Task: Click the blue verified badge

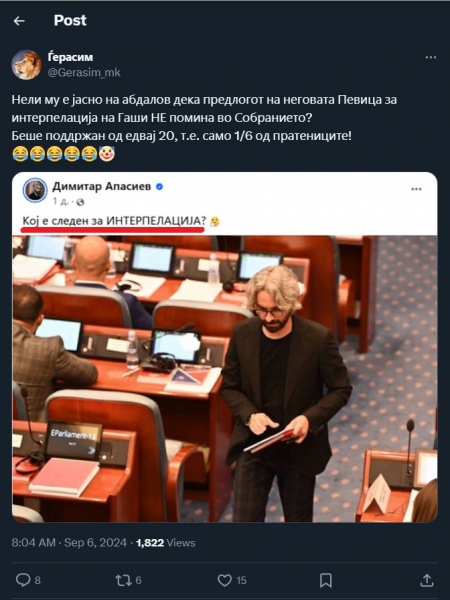Action: pyautogui.click(x=160, y=187)
